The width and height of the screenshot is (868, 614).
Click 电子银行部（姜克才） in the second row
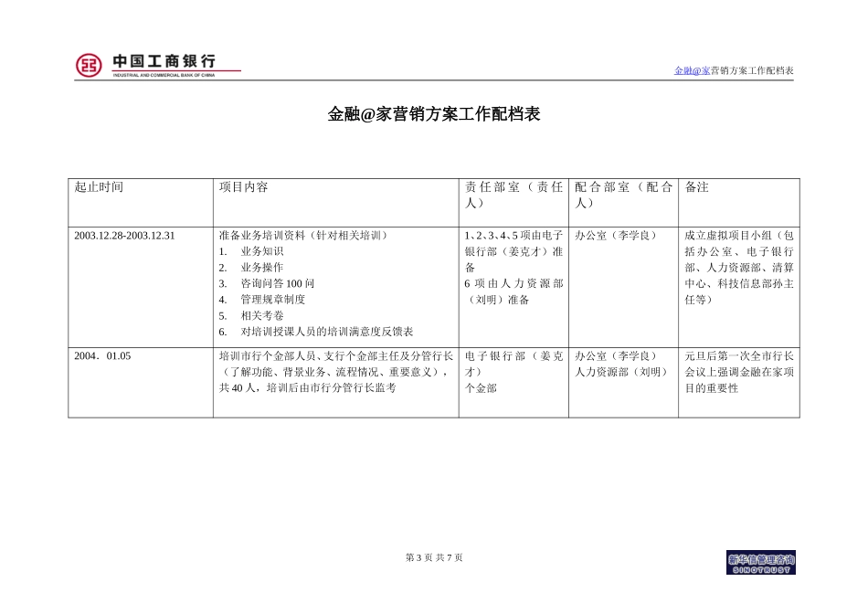click(x=513, y=364)
